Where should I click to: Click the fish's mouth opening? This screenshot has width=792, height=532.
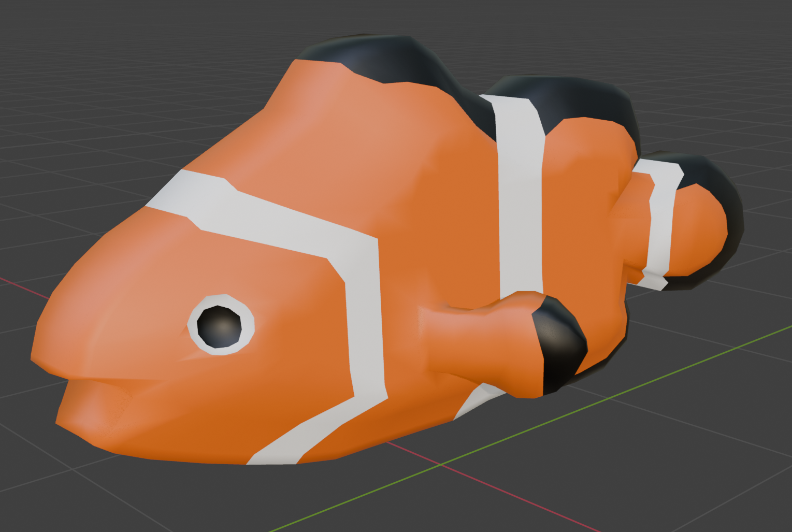(104, 382)
